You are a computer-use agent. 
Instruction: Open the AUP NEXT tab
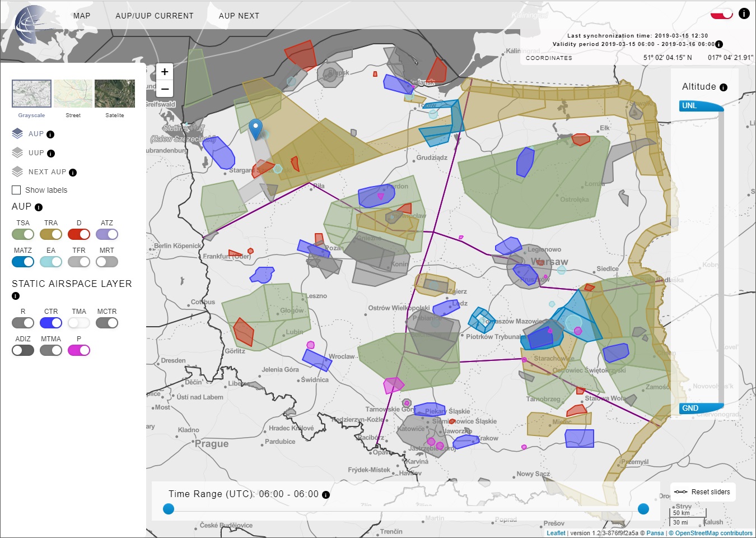pos(239,16)
